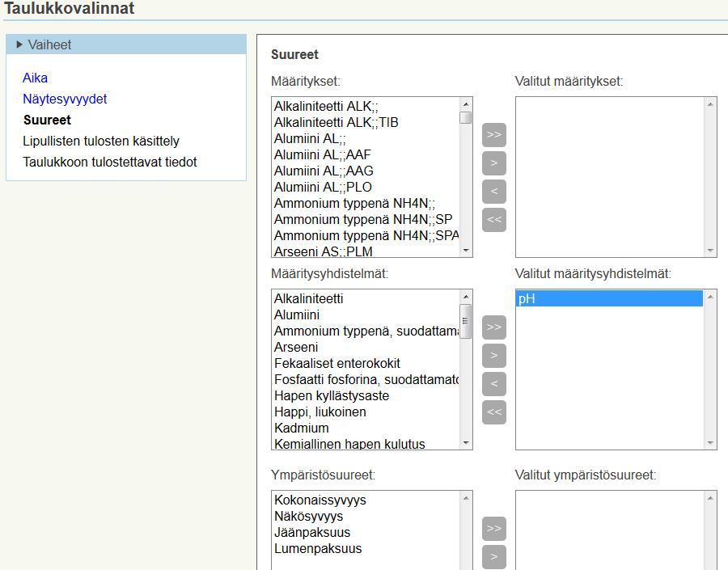The width and height of the screenshot is (728, 570).
Task: Select 'Ammonium typpenä NH4N;;' entry
Action: coord(366,203)
